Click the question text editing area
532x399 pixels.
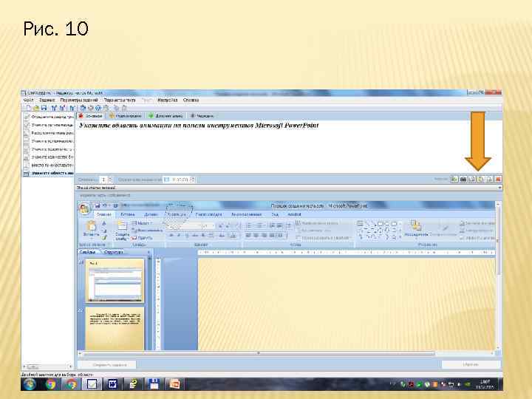coord(288,146)
